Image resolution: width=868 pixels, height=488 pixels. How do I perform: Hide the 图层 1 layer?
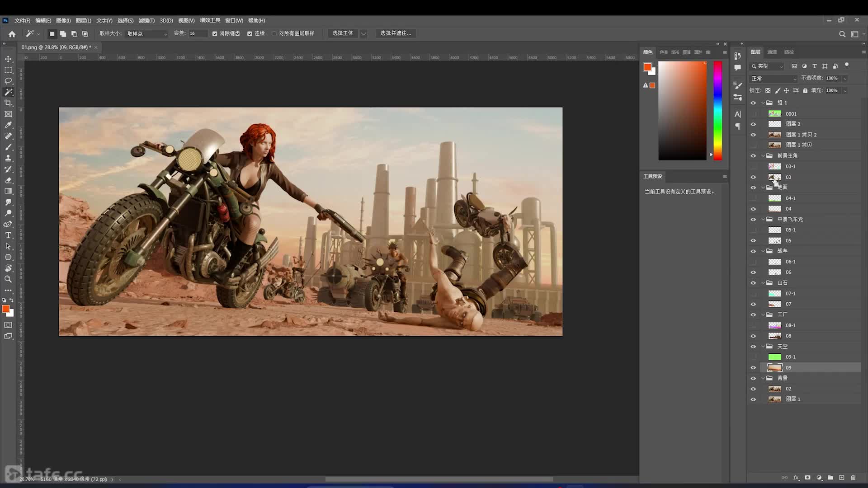pos(753,399)
